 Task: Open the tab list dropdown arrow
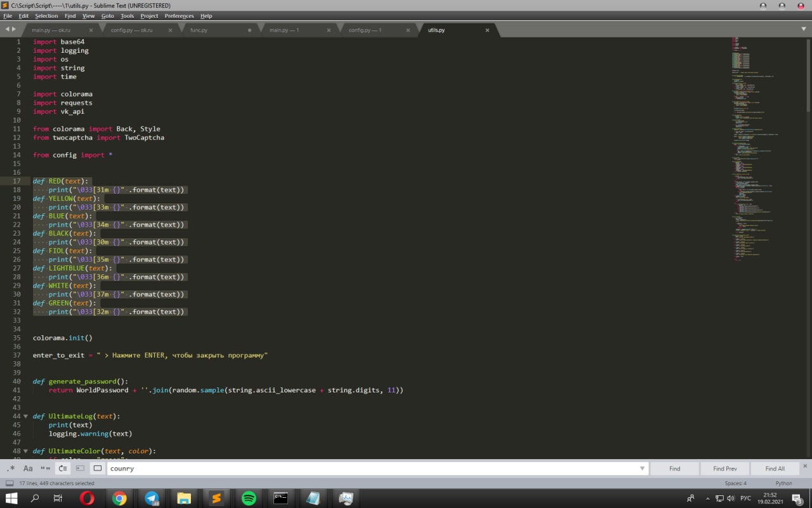[x=804, y=29]
